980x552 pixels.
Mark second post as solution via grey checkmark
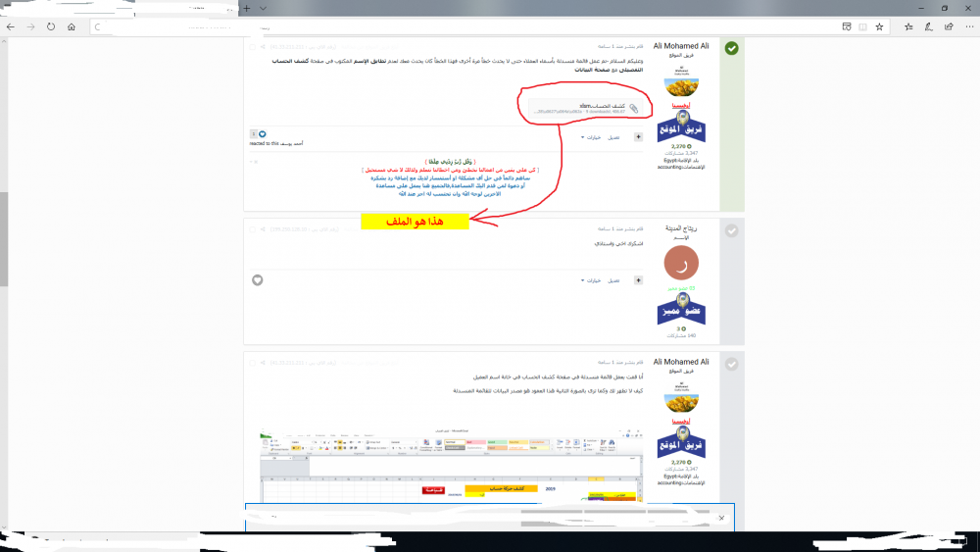(x=732, y=230)
